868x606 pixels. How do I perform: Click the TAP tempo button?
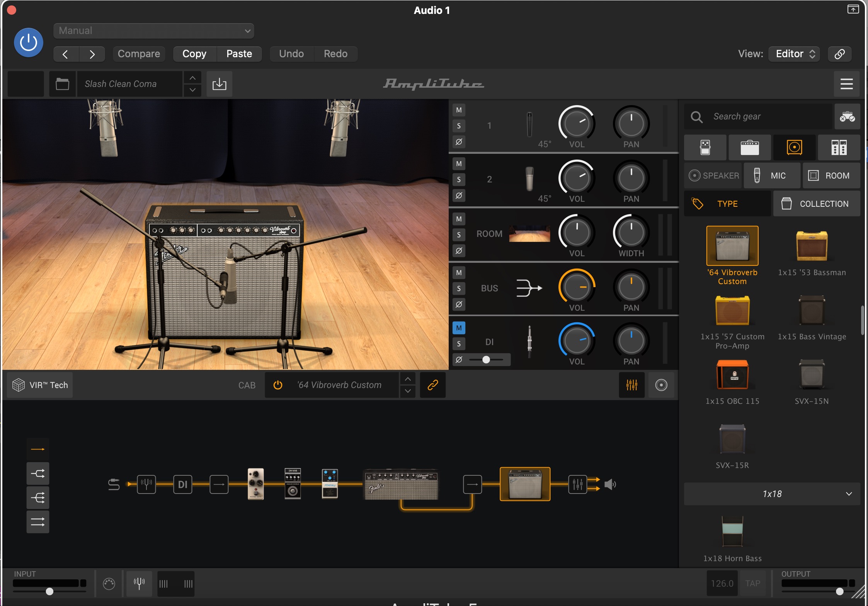752,583
